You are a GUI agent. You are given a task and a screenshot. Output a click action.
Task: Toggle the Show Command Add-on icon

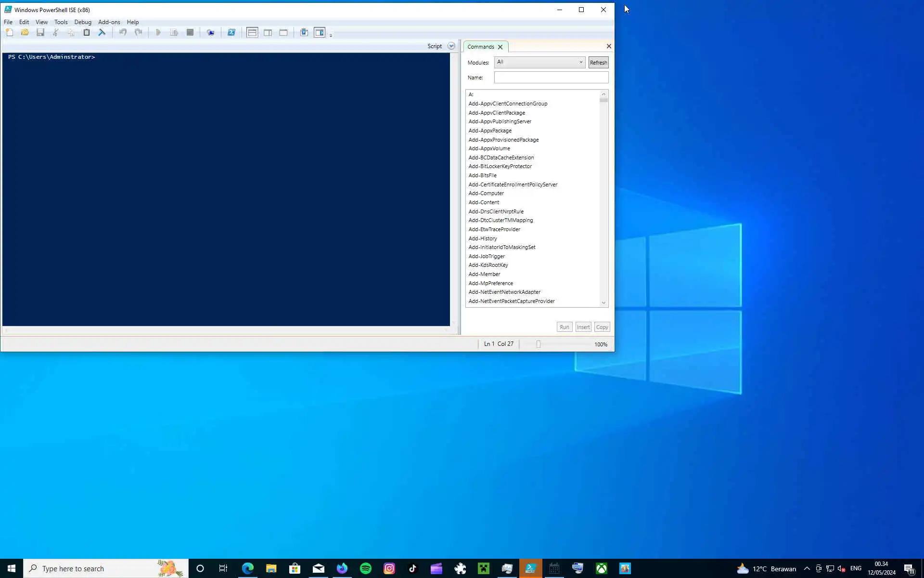point(320,32)
